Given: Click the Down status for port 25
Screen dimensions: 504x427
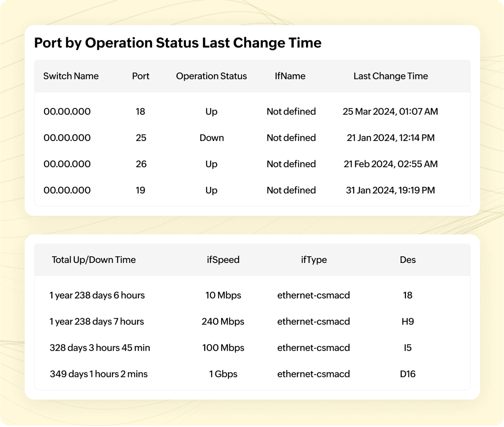Looking at the screenshot, I should pos(212,138).
